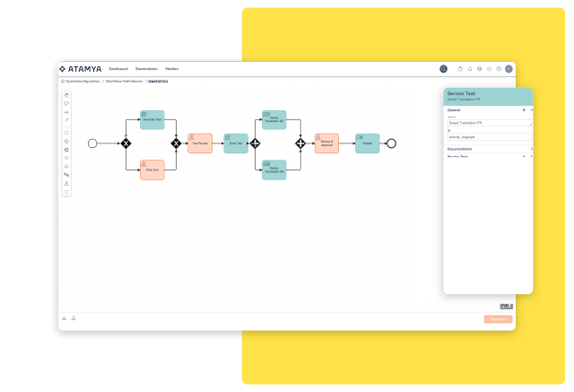
Task: Select the exclusive gateway before Text Review
Action: click(176, 144)
